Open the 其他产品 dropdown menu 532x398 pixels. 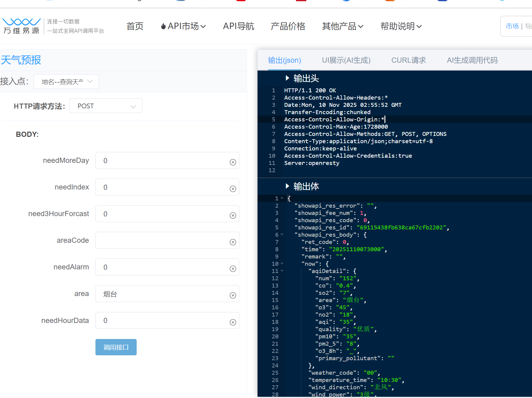tap(343, 26)
